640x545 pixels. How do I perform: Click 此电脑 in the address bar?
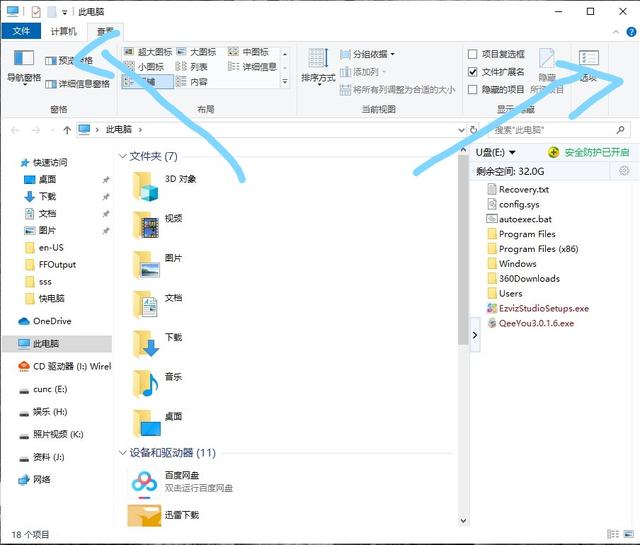119,129
